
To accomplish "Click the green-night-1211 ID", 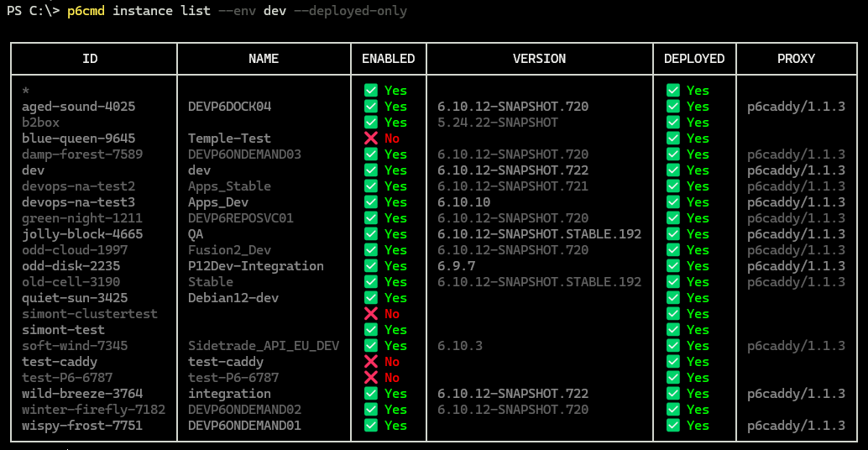I will tap(82, 218).
